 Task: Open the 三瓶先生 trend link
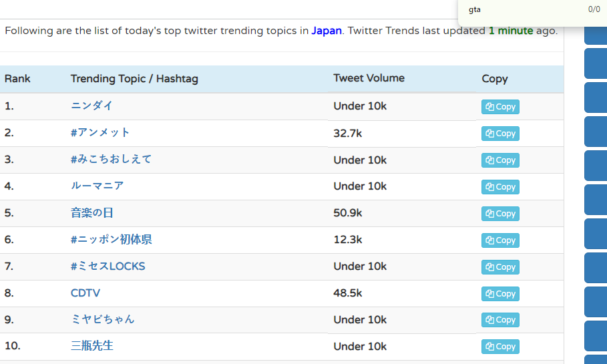pyautogui.click(x=92, y=345)
